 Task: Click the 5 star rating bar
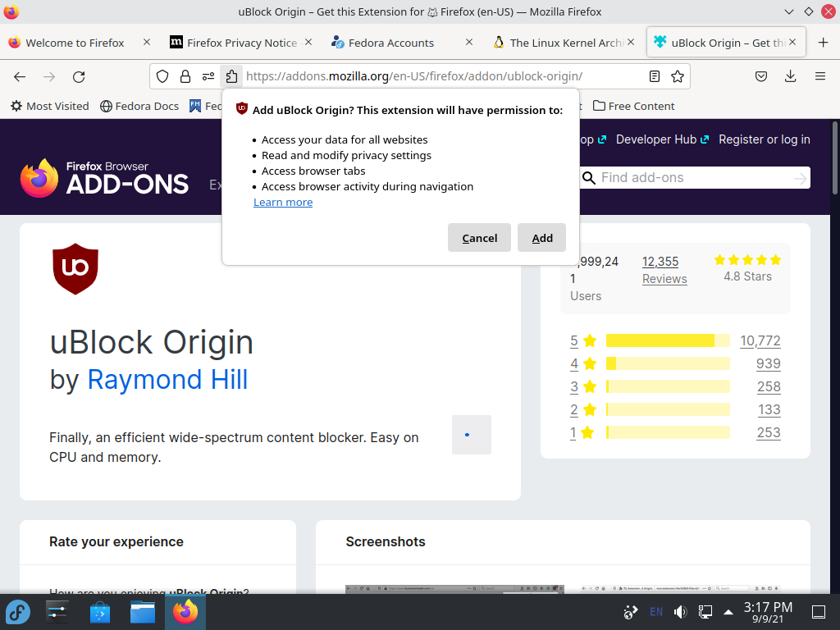coord(668,340)
